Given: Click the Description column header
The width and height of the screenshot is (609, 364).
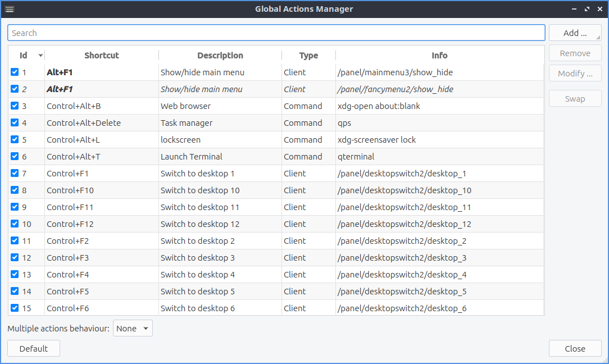Looking at the screenshot, I should point(220,56).
